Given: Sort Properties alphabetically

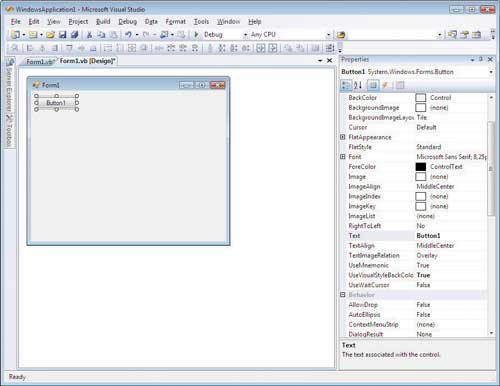Looking at the screenshot, I should coord(358,86).
